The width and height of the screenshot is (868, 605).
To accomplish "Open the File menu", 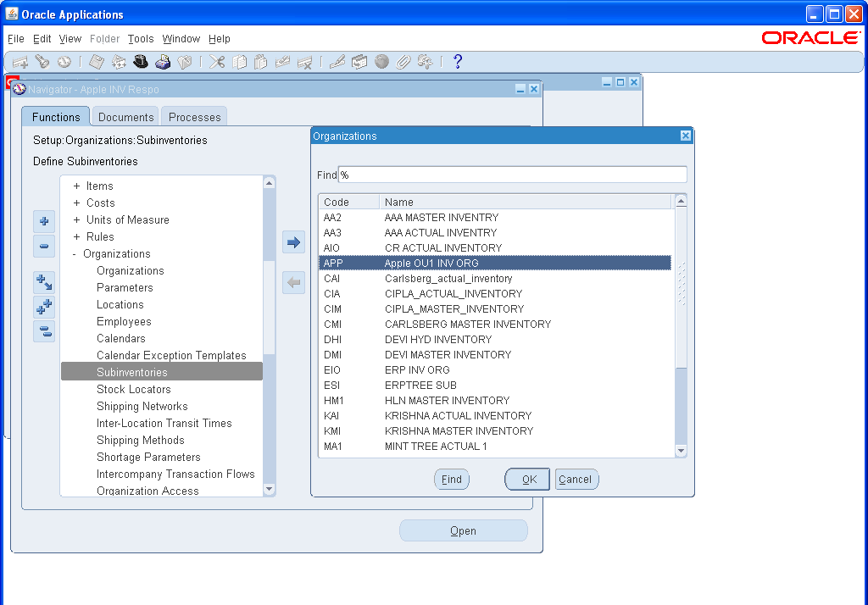I will pyautogui.click(x=16, y=39).
